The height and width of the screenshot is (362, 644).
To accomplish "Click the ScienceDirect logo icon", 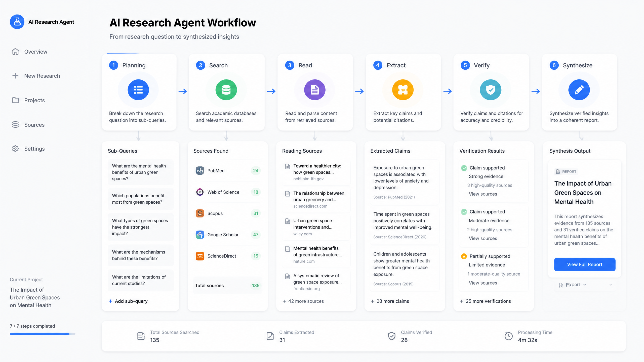I will (200, 256).
